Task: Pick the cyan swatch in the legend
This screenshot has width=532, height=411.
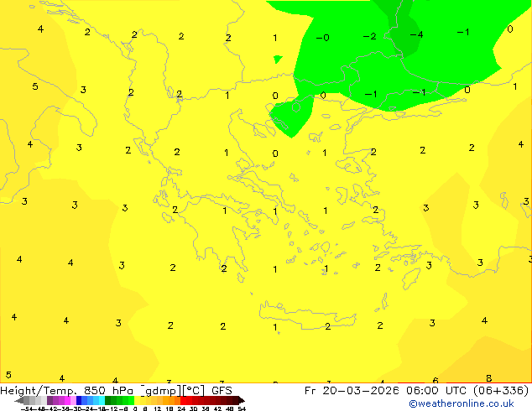Action: [102, 401]
